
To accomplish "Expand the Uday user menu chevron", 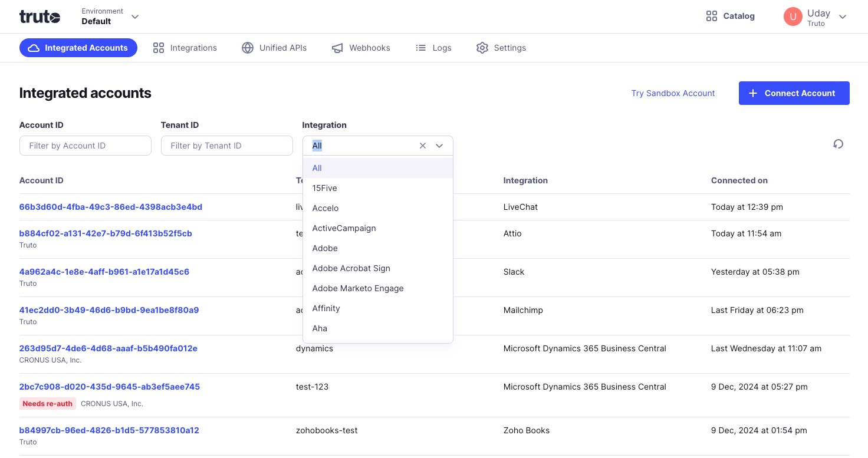I will tap(843, 17).
